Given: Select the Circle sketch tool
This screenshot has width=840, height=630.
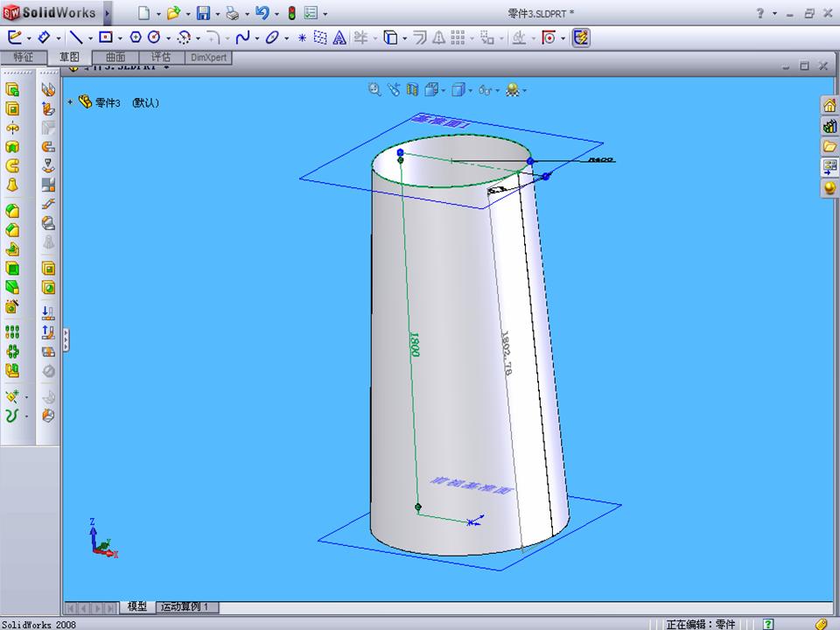Looking at the screenshot, I should pyautogui.click(x=154, y=38).
